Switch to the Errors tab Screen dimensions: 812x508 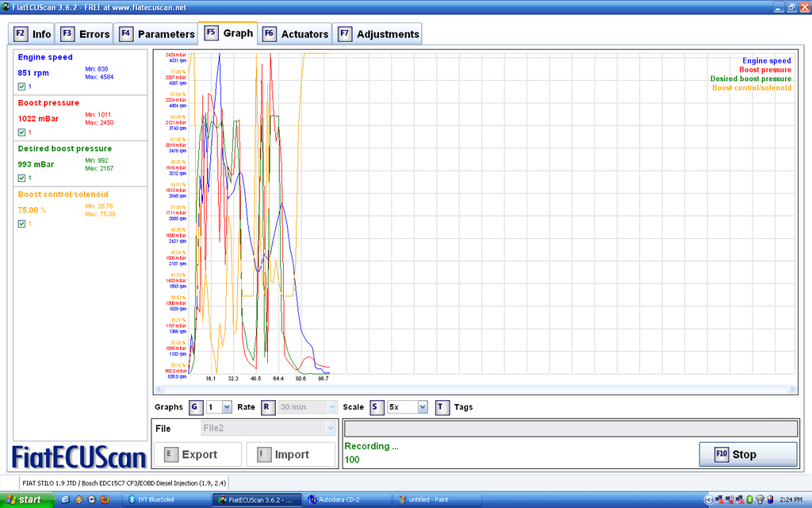[84, 34]
